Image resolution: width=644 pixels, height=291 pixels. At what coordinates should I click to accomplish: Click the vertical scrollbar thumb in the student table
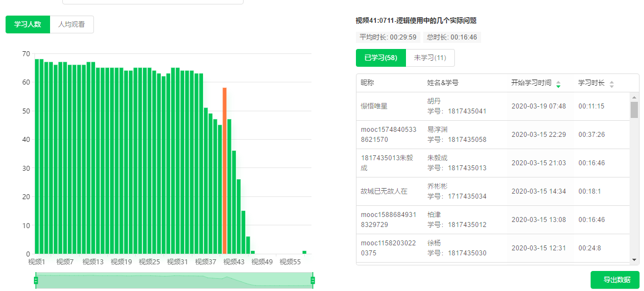tap(634, 110)
